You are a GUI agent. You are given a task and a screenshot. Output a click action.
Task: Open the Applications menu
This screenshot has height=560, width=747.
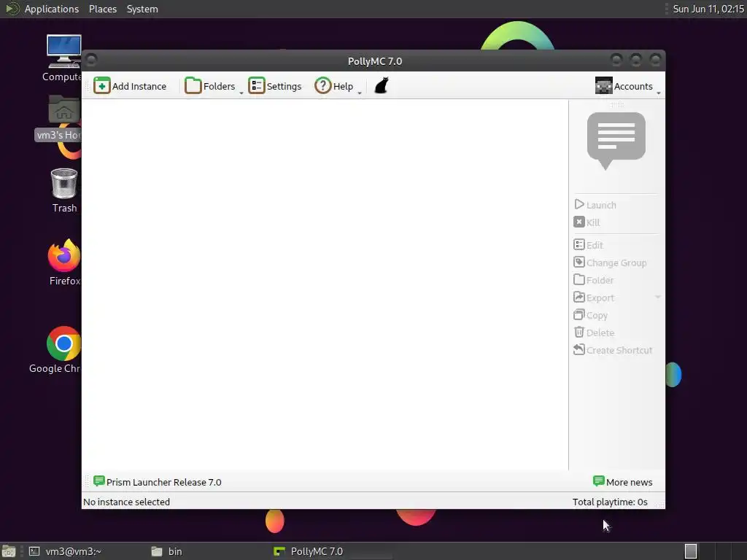pyautogui.click(x=52, y=9)
